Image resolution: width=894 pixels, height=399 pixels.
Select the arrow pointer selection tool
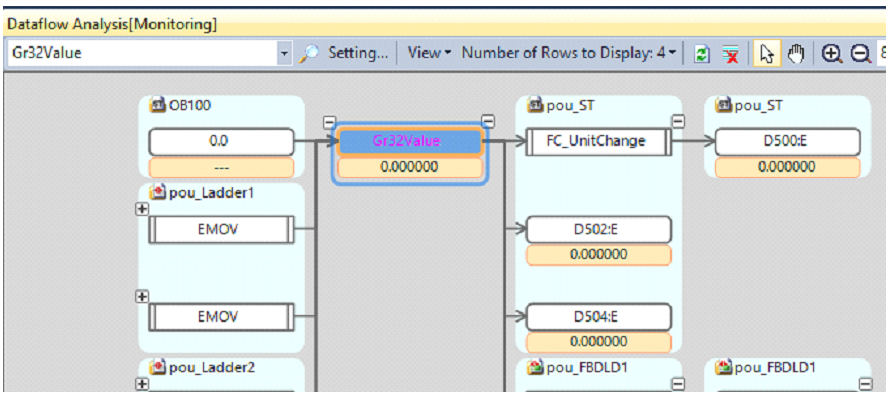click(767, 55)
